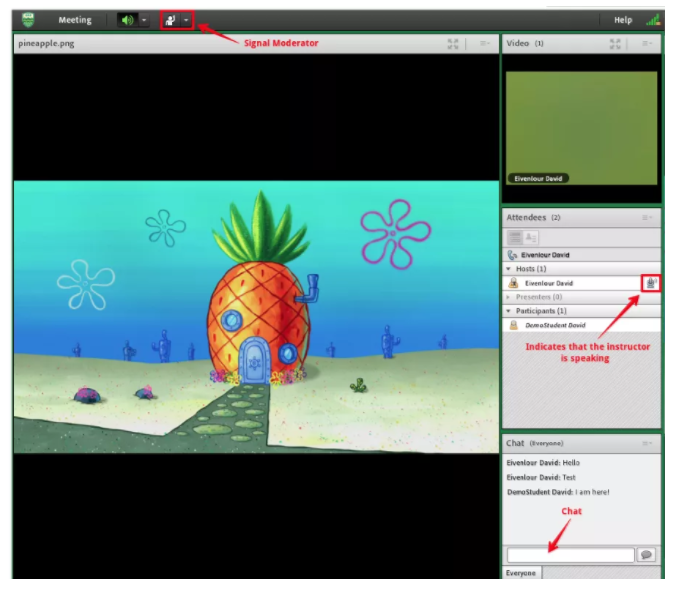The height and width of the screenshot is (594, 674).
Task: Click the Chat (Everyone) pod title
Action: 534,443
